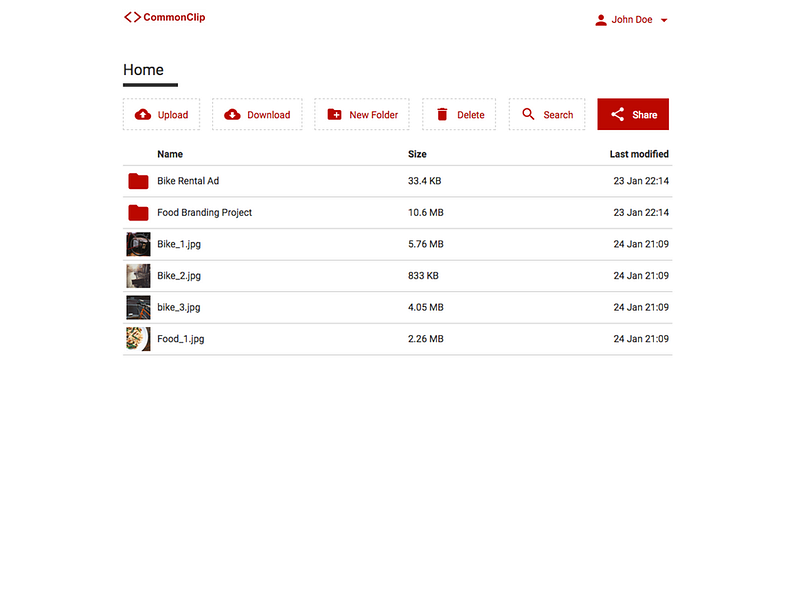Click the 4.05 MB size value

click(x=426, y=307)
